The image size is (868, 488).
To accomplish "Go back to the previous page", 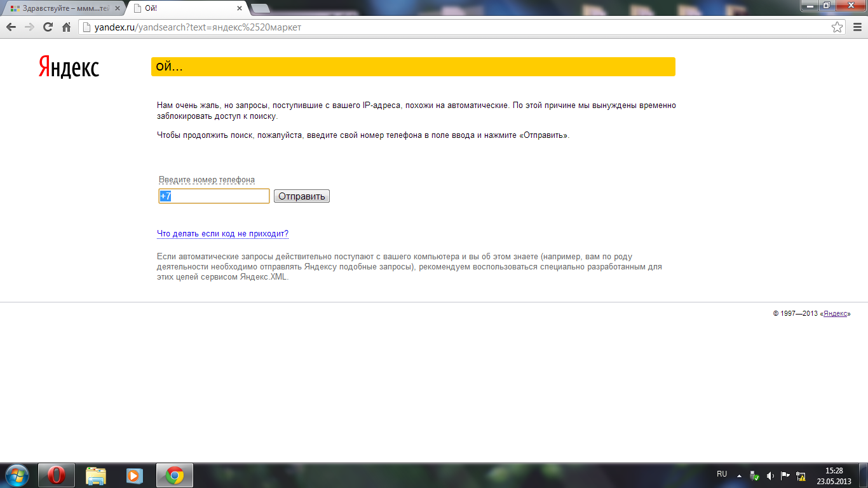I will (x=11, y=27).
